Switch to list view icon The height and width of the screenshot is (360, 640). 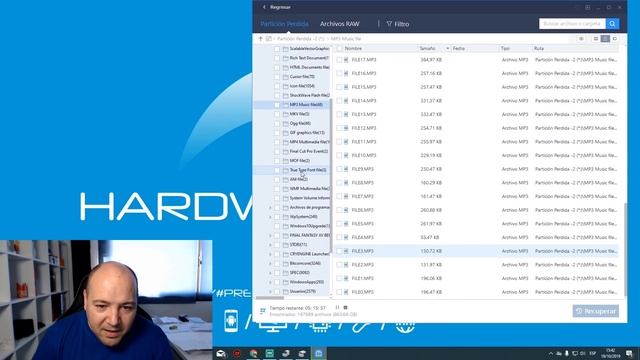596,39
